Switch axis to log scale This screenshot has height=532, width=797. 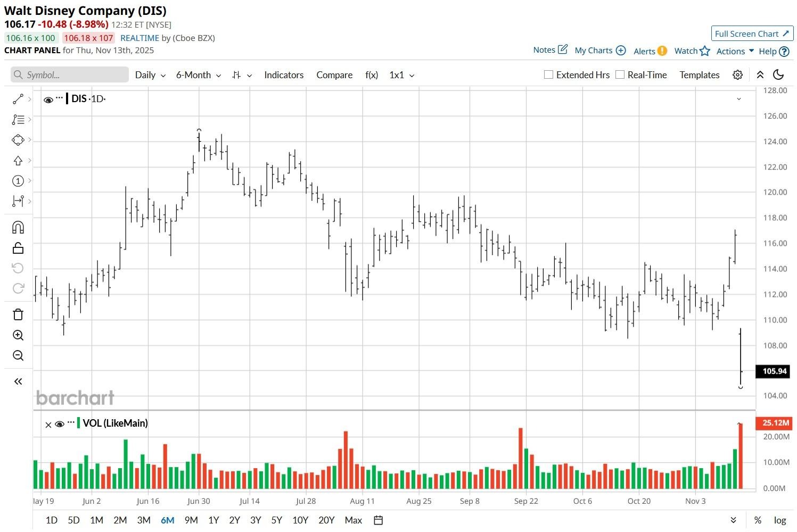tap(779, 520)
